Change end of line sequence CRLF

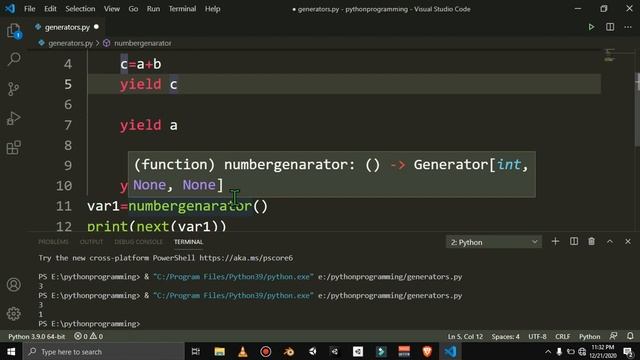point(562,336)
